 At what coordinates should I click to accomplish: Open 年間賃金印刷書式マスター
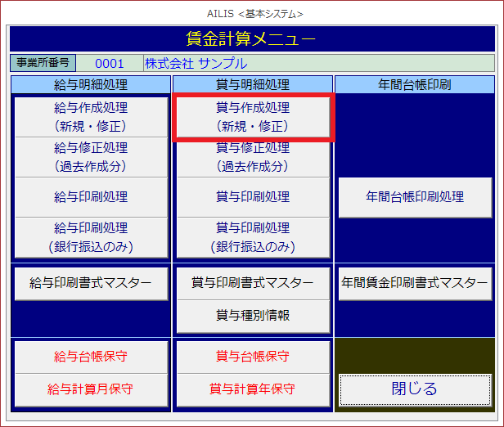[x=415, y=283]
